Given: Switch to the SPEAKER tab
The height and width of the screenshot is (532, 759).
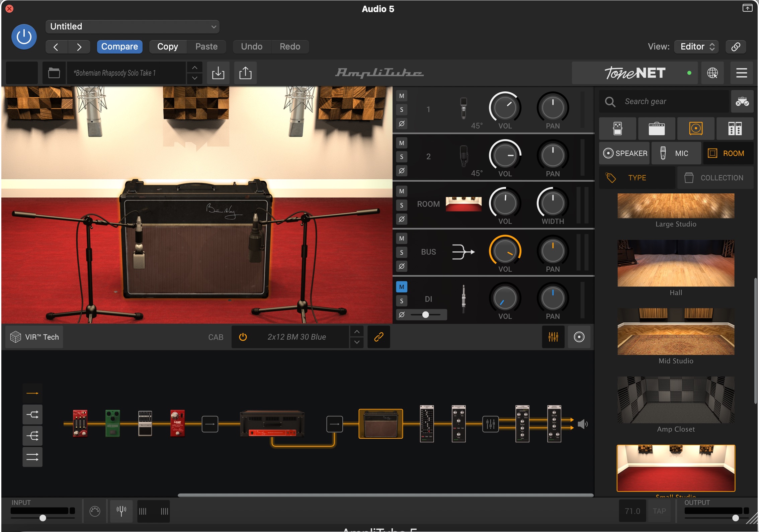Looking at the screenshot, I should 624,153.
